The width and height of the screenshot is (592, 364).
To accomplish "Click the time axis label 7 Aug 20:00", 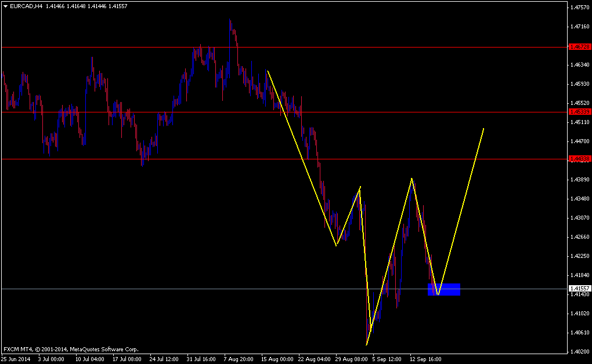I will [239, 359].
